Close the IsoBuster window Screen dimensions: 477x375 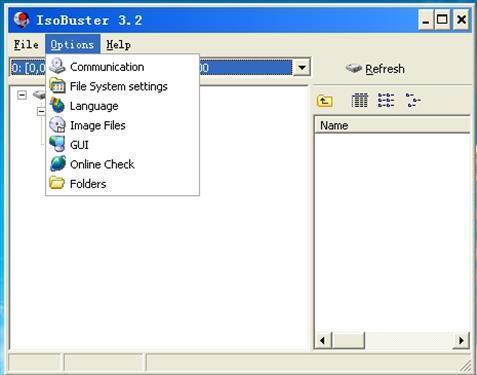tap(461, 20)
